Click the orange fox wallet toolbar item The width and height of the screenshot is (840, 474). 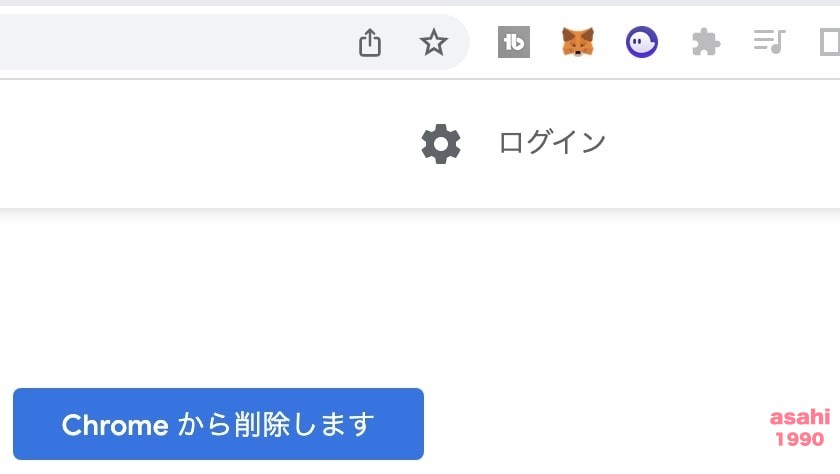578,42
